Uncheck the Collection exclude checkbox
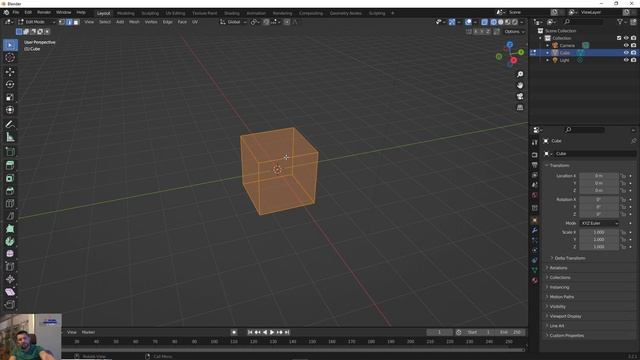Screen dimensions: 640x360 pyautogui.click(x=619, y=38)
